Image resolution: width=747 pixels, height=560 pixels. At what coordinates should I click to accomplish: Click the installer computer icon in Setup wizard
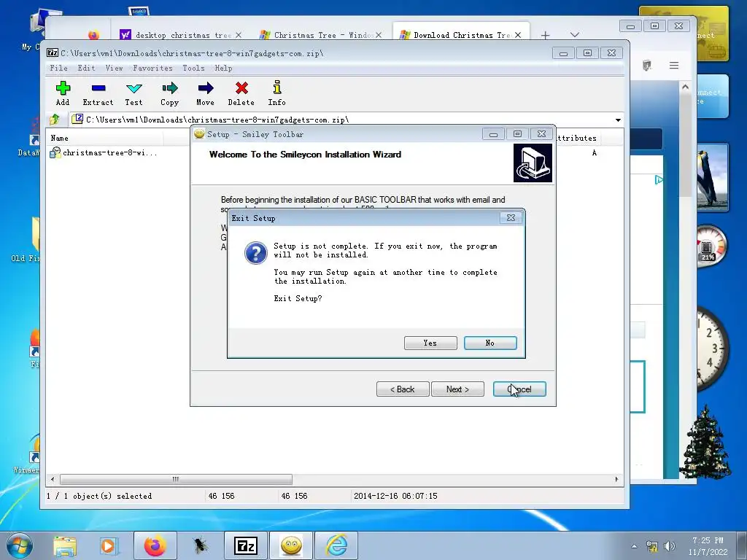point(533,163)
